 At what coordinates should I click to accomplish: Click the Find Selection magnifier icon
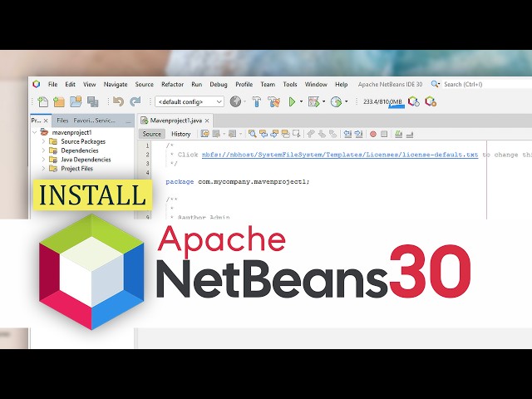(252, 134)
